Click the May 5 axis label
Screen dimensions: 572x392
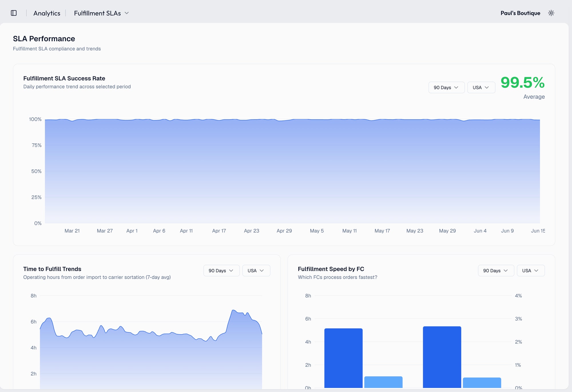[x=317, y=231]
